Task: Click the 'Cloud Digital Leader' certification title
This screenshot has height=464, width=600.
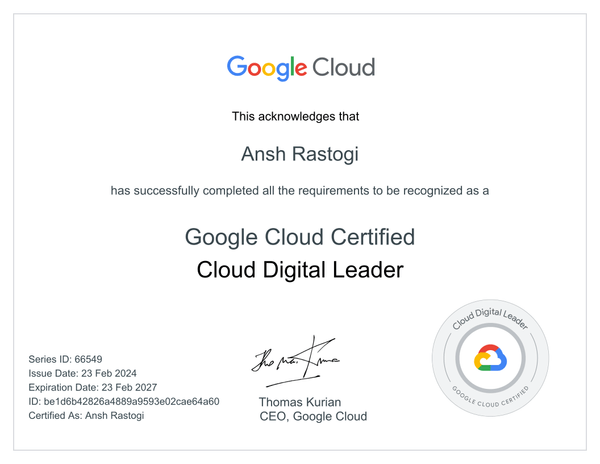Action: pyautogui.click(x=300, y=270)
